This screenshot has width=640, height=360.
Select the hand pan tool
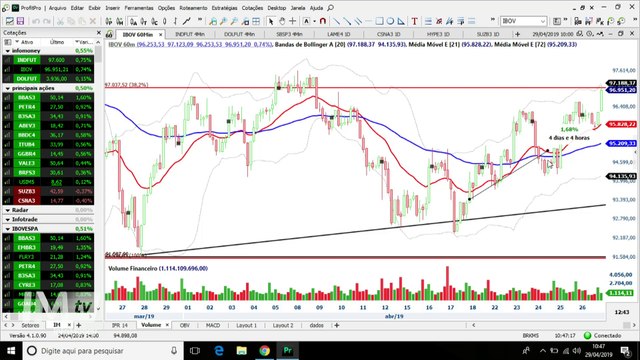click(282, 21)
